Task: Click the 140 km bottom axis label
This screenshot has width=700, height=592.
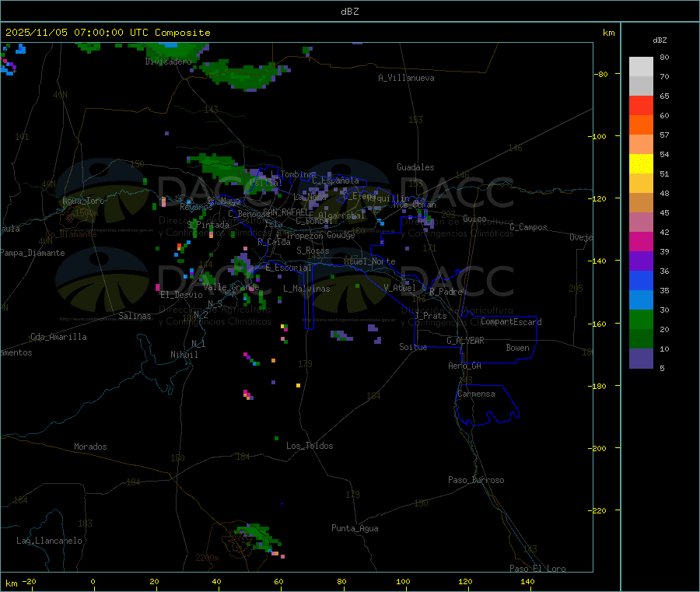Action: coord(527,581)
